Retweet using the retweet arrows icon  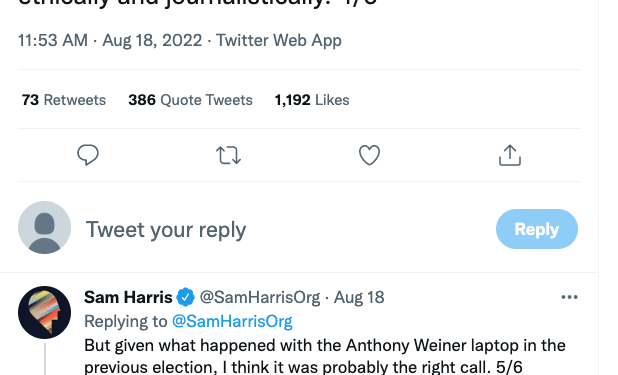coord(228,155)
